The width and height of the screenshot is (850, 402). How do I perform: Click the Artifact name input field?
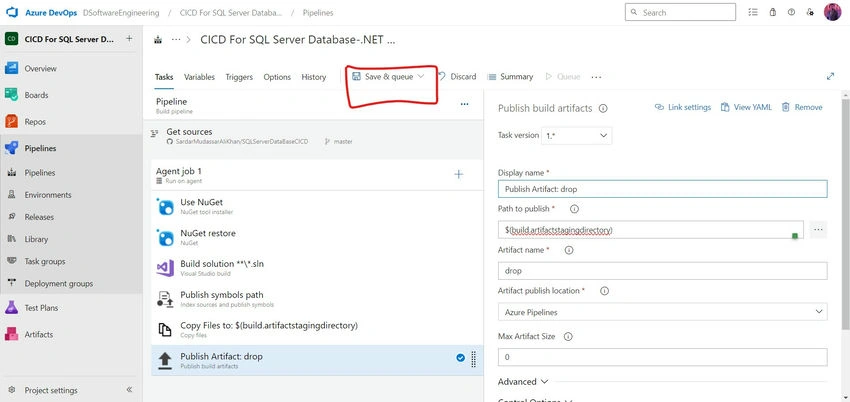(x=662, y=271)
